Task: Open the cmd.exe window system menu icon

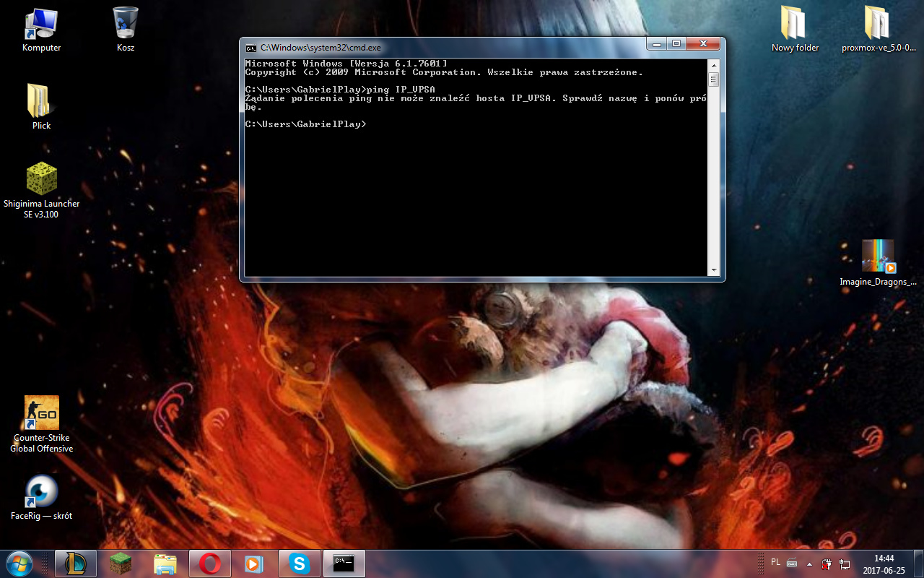Action: [x=250, y=48]
